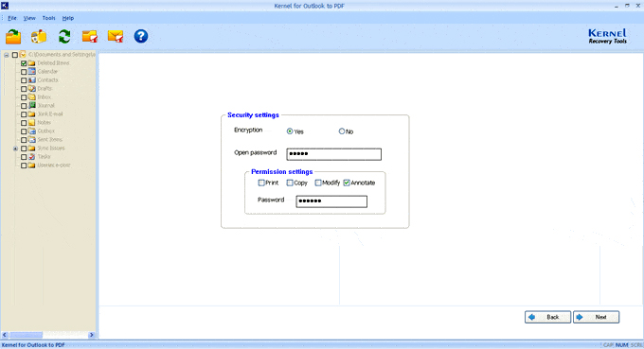644x349 pixels.
Task: Click the Inbox folder icon in the tree
Action: 31,97
